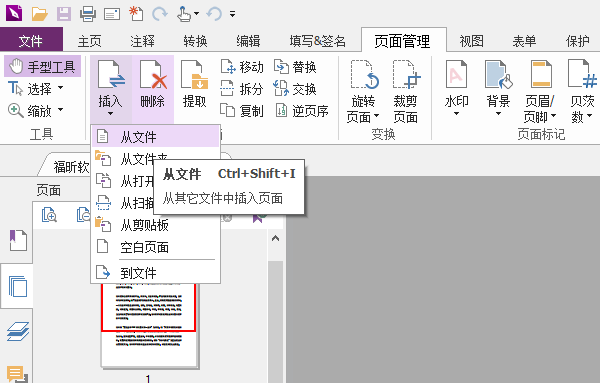Click the 逆页序 reverse page order button
The height and width of the screenshot is (383, 600).
click(302, 111)
